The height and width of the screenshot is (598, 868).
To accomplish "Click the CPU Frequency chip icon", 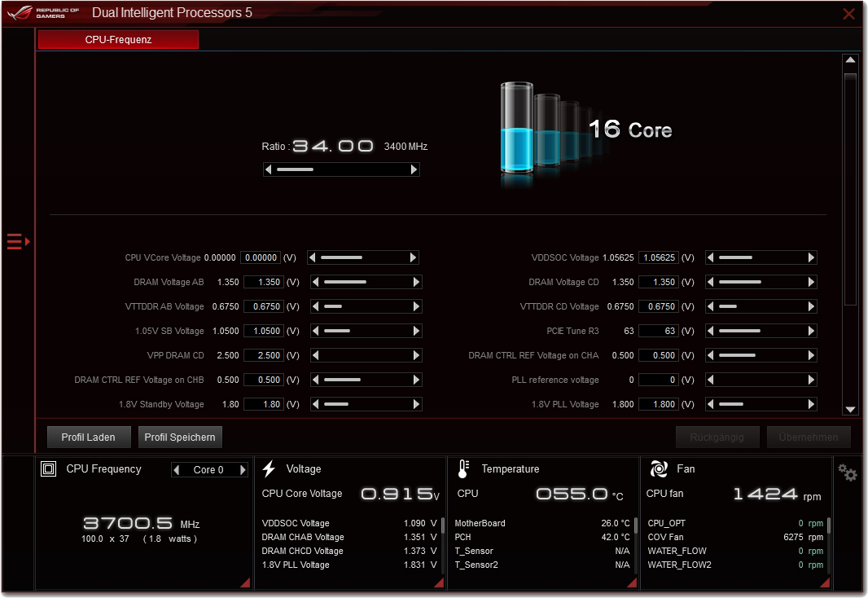I will [49, 469].
